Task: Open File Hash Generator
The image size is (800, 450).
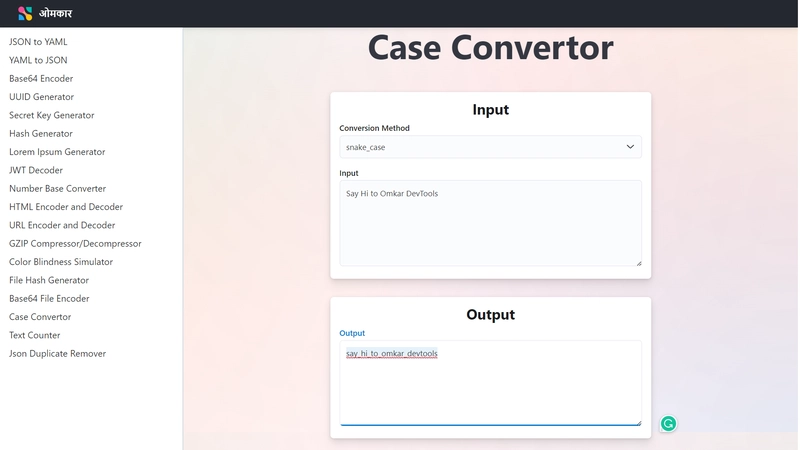Action: tap(49, 280)
